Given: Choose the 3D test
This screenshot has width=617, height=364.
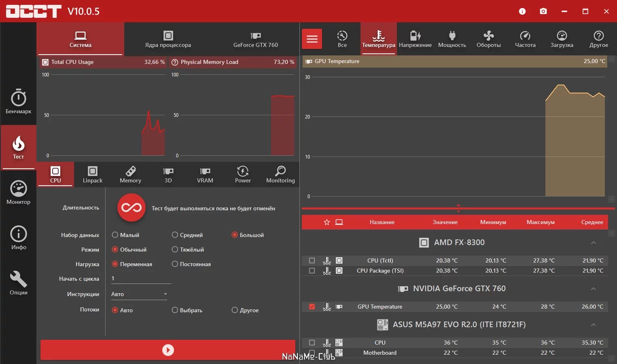Looking at the screenshot, I should (x=168, y=174).
